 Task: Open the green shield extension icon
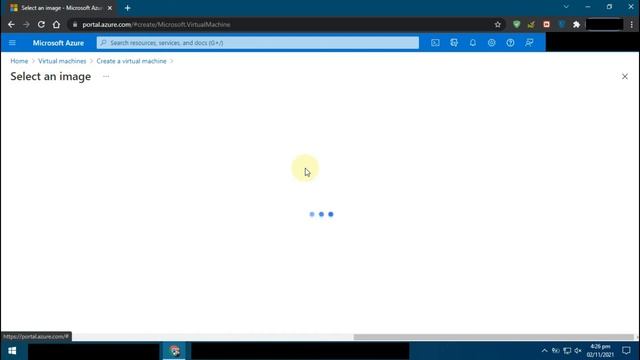[x=516, y=24]
